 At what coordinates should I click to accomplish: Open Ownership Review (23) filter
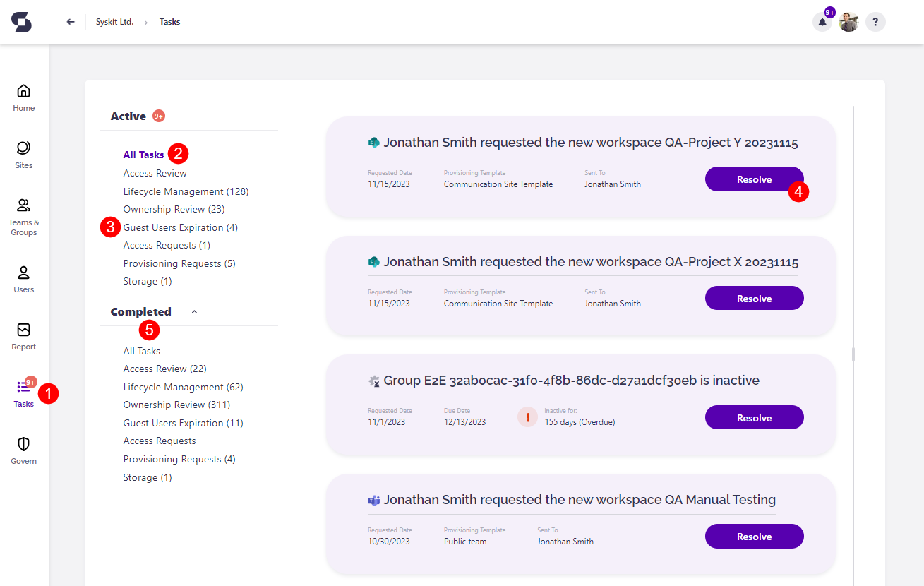[x=174, y=209]
